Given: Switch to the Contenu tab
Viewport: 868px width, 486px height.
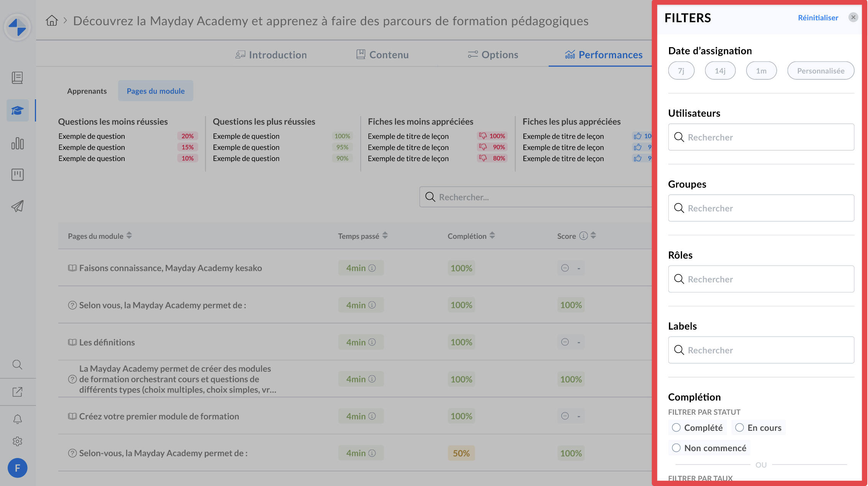Looking at the screenshot, I should tap(383, 55).
